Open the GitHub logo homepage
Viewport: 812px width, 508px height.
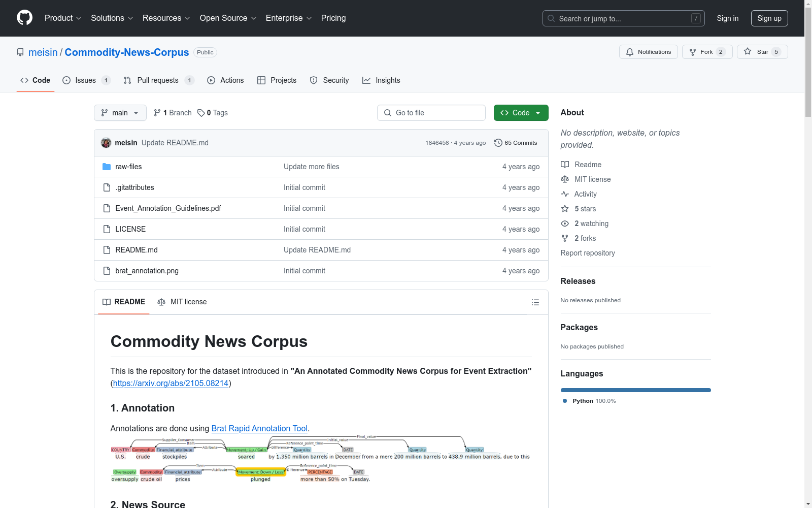click(x=24, y=18)
